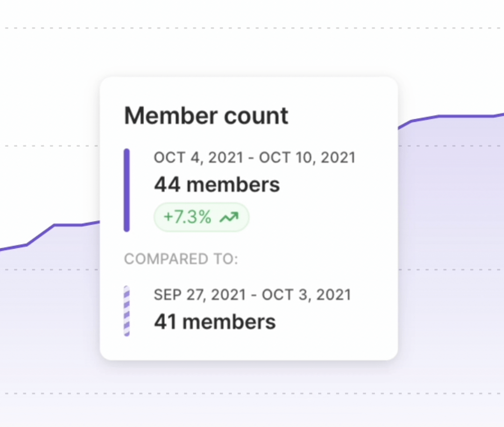Click the striped purple comparison-period indicator bar
The height and width of the screenshot is (427, 504).
click(x=127, y=311)
